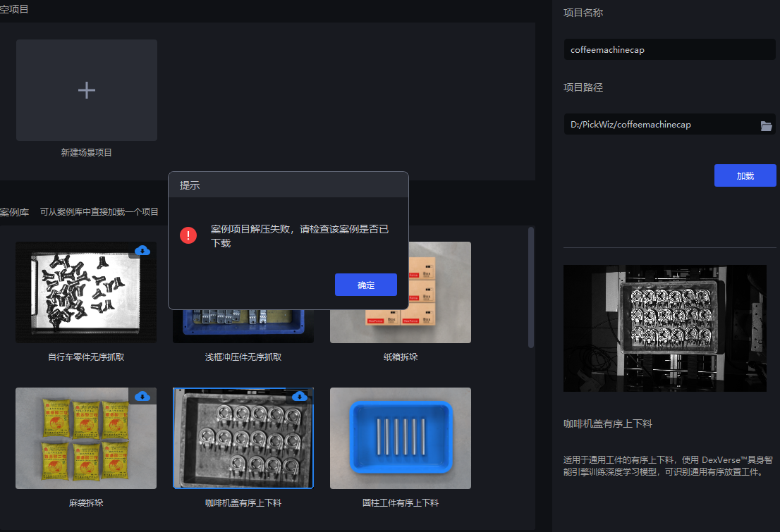This screenshot has width=780, height=532.
Task: Click the cloud download icon on 麻袋拆垛 case
Action: (143, 396)
